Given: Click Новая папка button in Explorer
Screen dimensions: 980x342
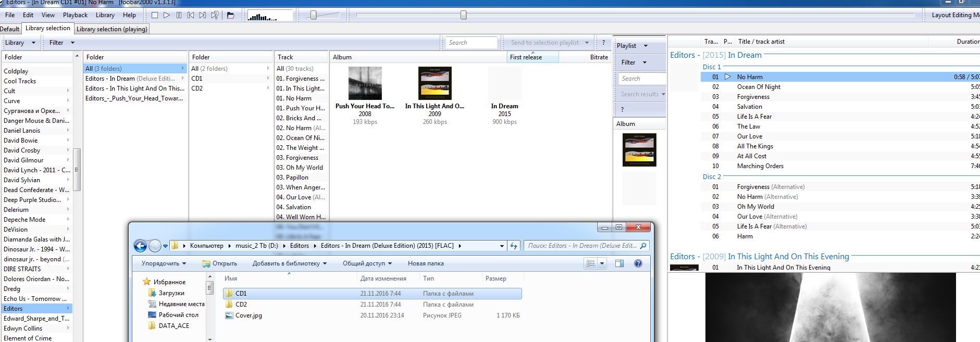Looking at the screenshot, I should 426,263.
